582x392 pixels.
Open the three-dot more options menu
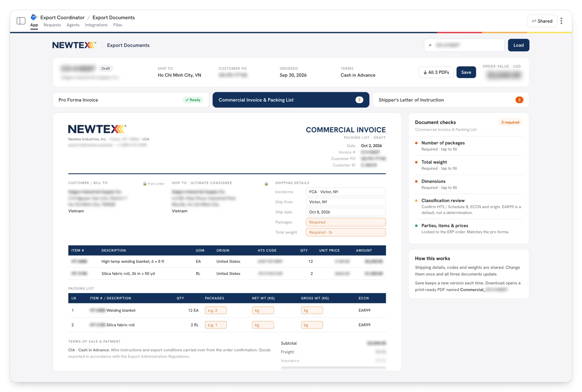click(x=561, y=21)
